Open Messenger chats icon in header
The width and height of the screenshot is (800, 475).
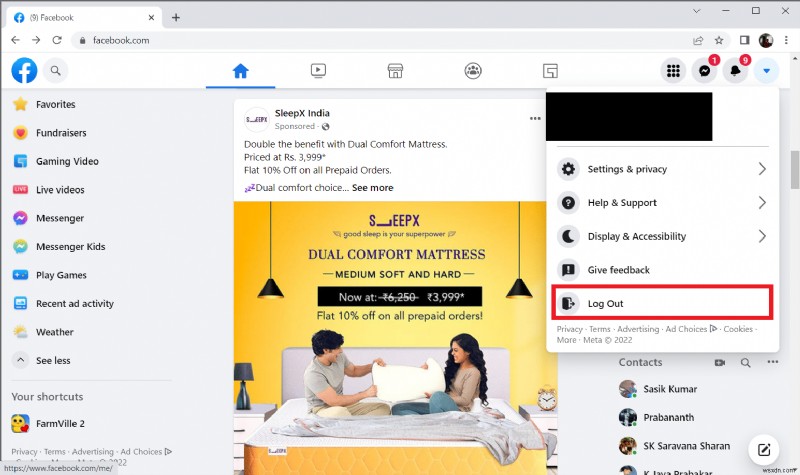click(705, 71)
